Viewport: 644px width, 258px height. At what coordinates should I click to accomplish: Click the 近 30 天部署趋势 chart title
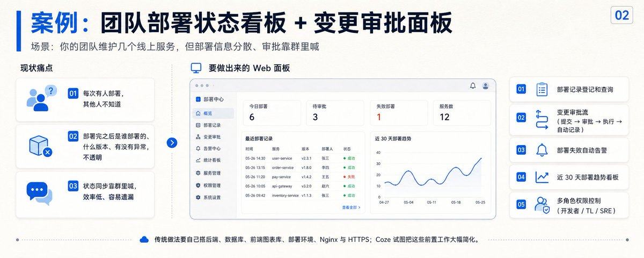393,139
